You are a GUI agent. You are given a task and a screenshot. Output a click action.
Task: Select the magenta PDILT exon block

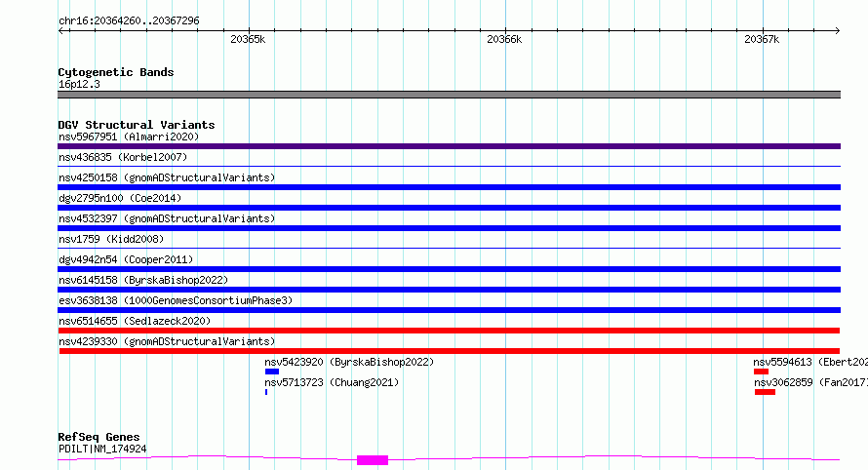point(373,460)
